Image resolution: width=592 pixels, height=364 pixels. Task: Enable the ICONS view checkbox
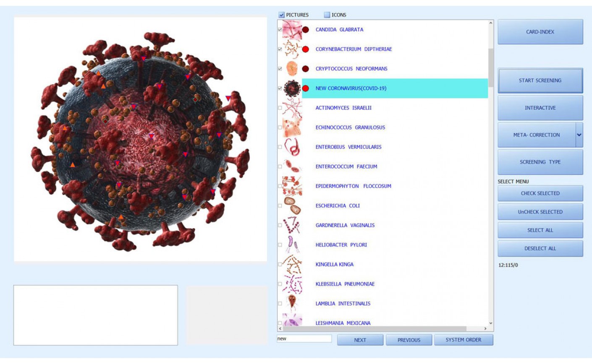327,15
